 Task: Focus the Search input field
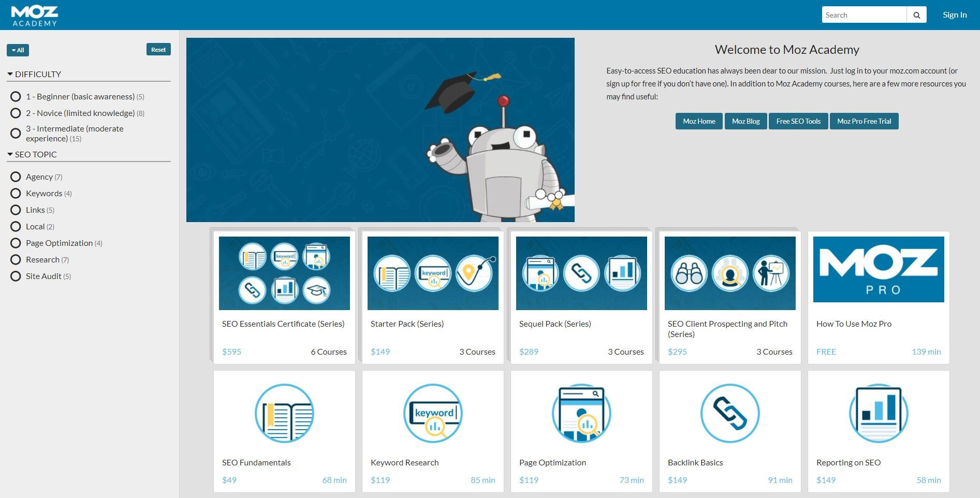tap(864, 15)
